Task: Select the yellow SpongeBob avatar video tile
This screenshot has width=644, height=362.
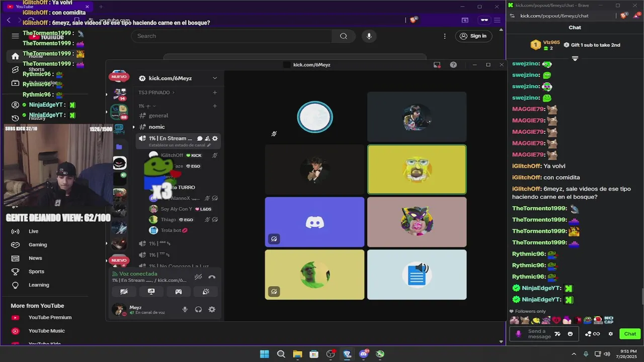Action: [417, 169]
